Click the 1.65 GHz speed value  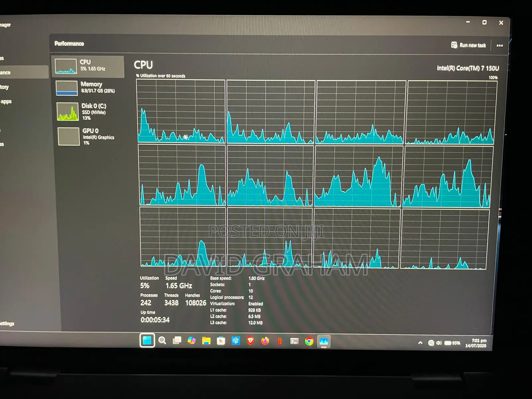click(179, 286)
